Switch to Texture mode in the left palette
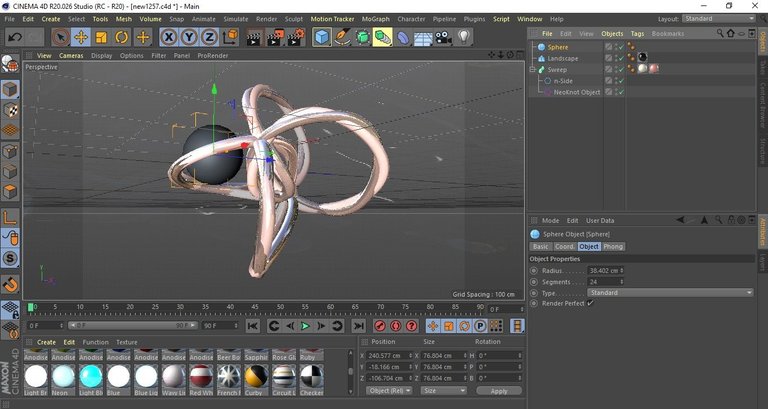Screen dimensions: 768x409 [x=10, y=110]
